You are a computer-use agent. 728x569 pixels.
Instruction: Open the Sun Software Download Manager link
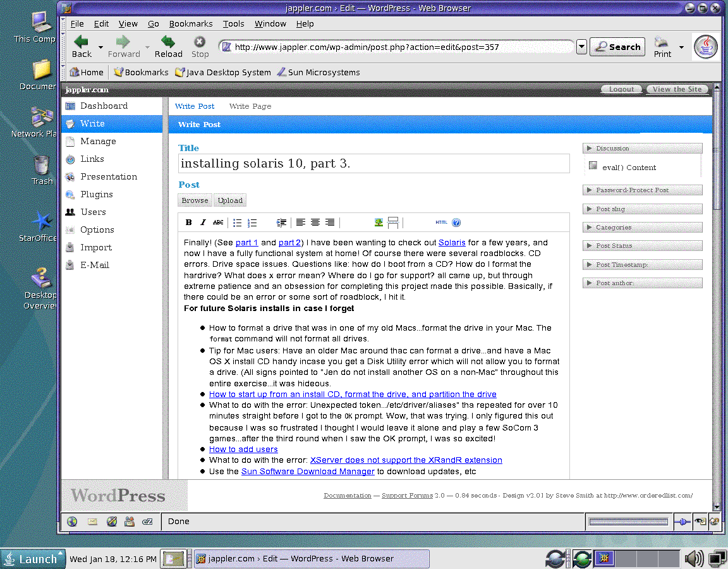click(x=308, y=472)
